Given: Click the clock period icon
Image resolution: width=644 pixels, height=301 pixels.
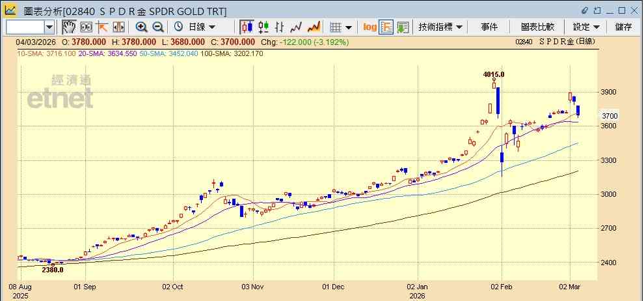Looking at the screenshot, I should click(178, 27).
